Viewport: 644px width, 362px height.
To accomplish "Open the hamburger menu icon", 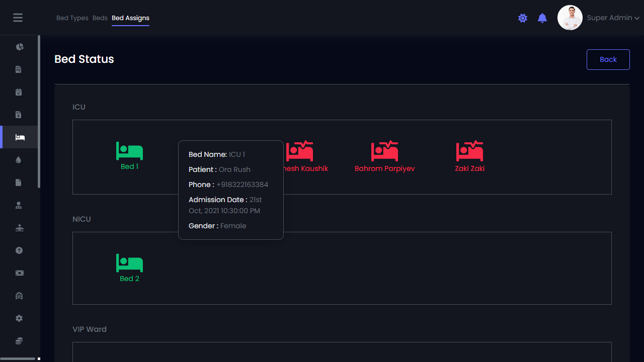I will tap(18, 18).
